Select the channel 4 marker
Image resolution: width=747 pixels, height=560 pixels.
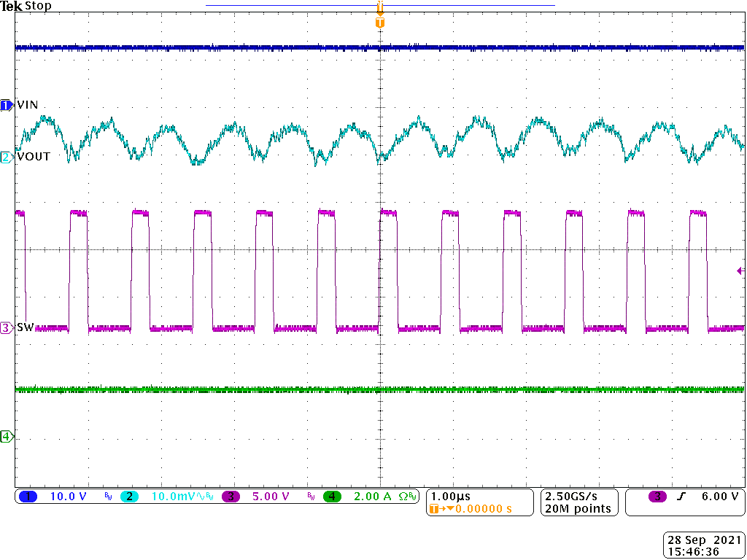6,435
